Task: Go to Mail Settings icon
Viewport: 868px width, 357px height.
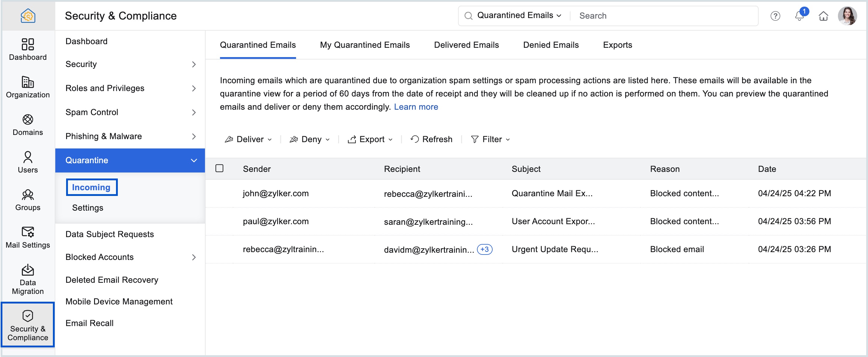Action: pos(28,237)
